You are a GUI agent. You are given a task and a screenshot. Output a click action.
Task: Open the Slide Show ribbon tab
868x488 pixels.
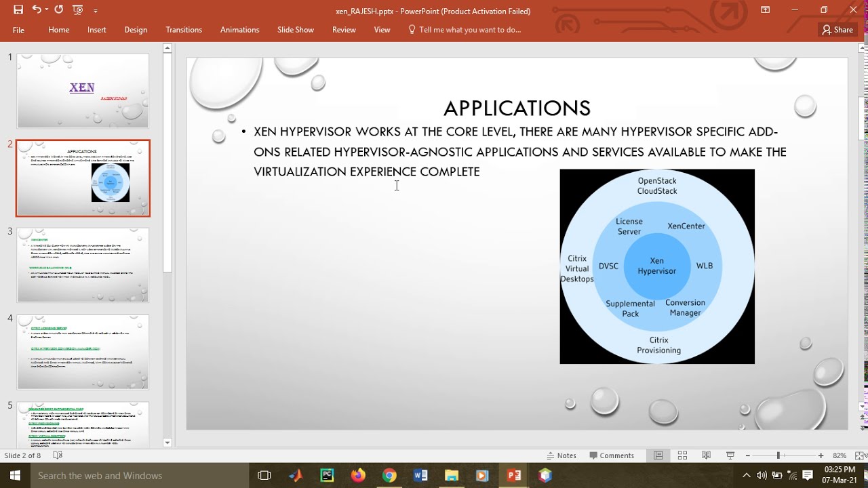tap(296, 30)
